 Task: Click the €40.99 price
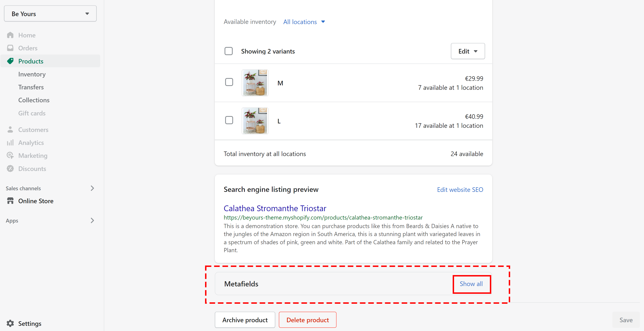(474, 117)
